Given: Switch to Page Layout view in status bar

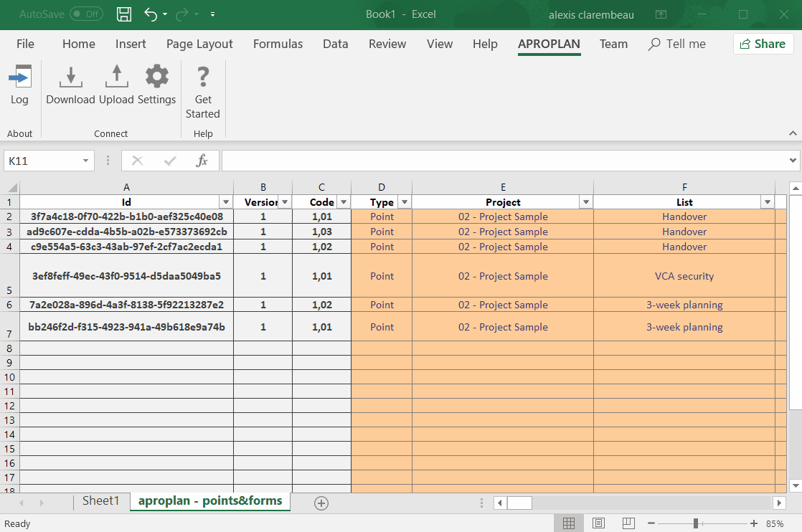Looking at the screenshot, I should (x=598, y=523).
